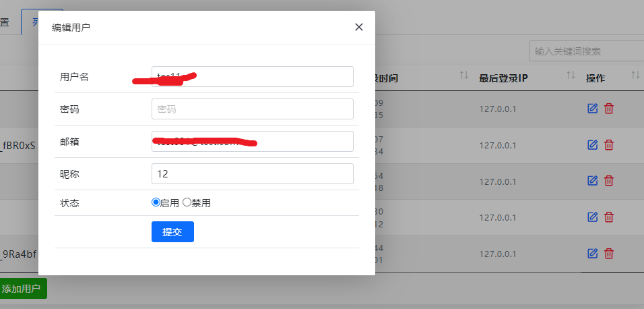Delete the user in the row with times 30 and 12

click(609, 217)
